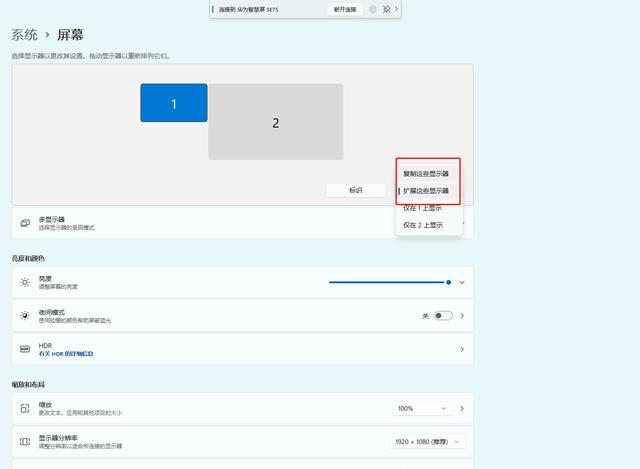This screenshot has height=469, width=640.
Task: Select display 1 thumbnail
Action: 174,103
